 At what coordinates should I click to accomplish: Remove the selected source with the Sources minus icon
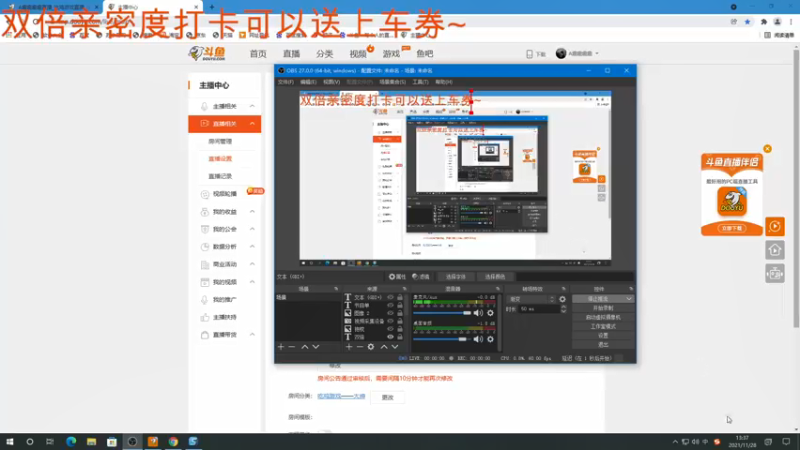coord(360,347)
